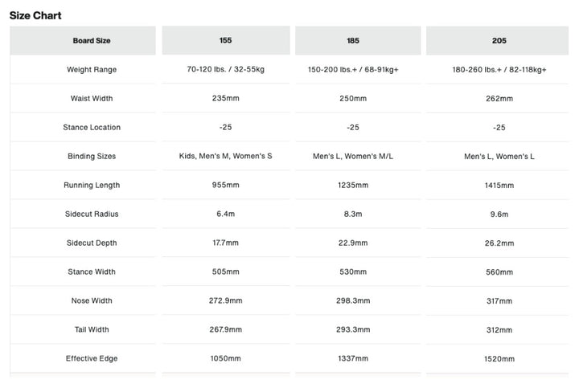The height and width of the screenshot is (392, 579).
Task: Click the Sidecut Depth row label
Action: (92, 243)
